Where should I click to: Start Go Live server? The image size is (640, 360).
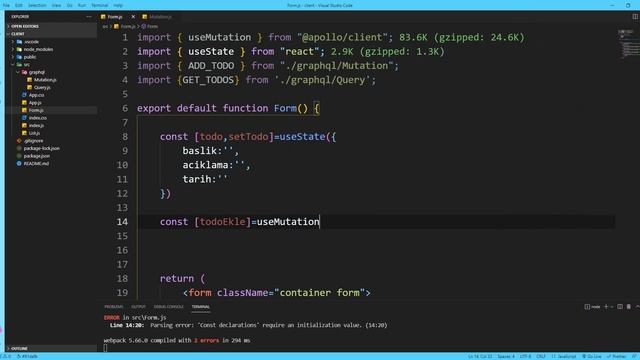pyautogui.click(x=591, y=357)
